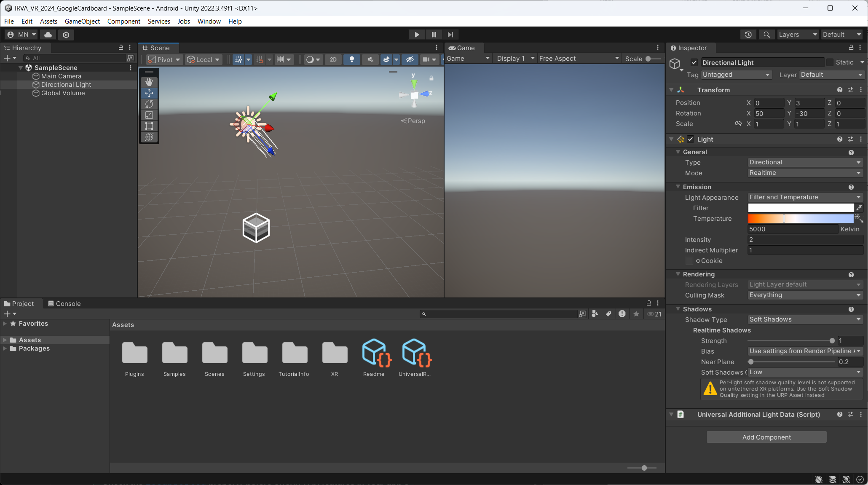Open the Undo History icon
The image size is (868, 485).
(x=748, y=35)
